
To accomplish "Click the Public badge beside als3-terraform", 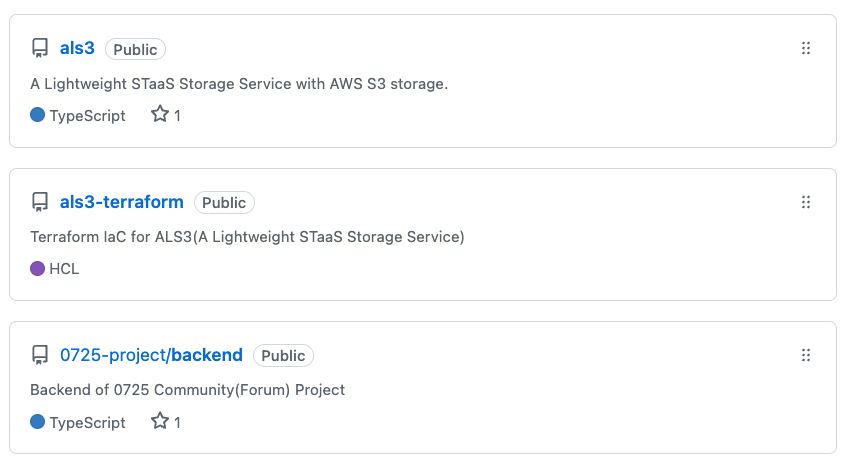I will (x=224, y=203).
